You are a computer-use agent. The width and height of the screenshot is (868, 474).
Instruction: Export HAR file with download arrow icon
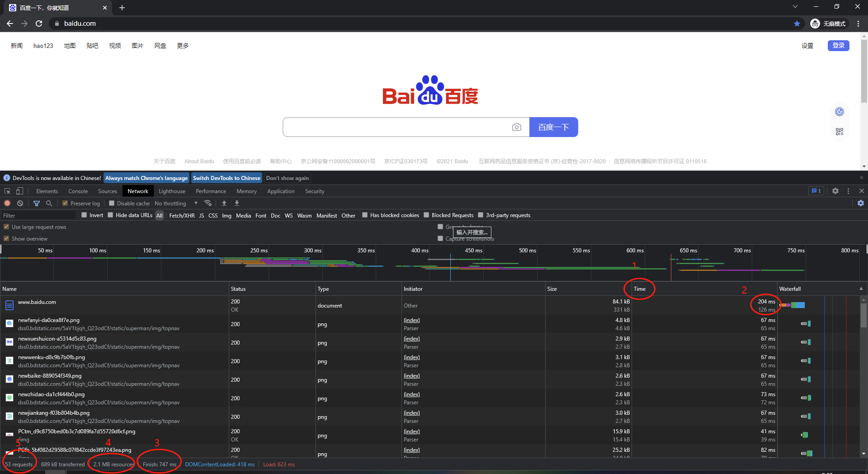pyautogui.click(x=237, y=203)
